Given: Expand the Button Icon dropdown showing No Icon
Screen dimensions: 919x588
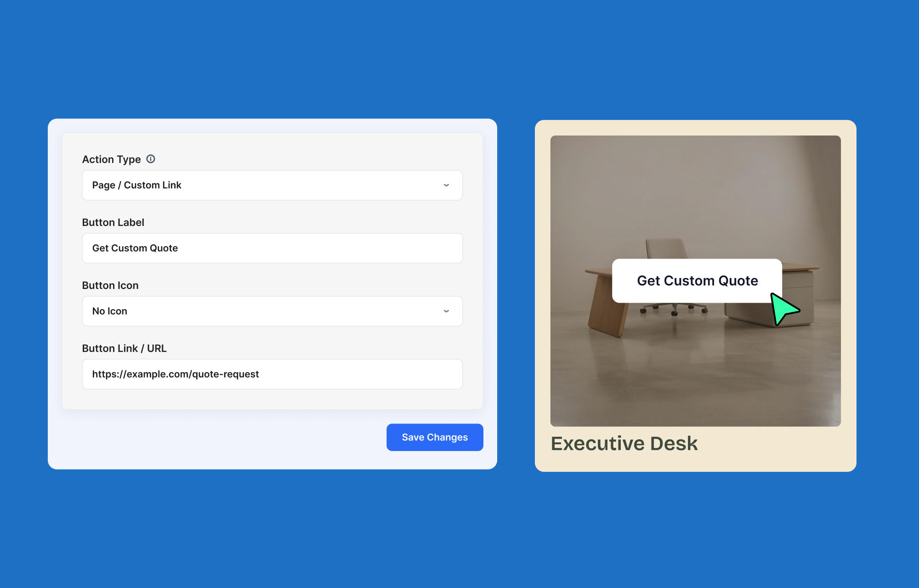Looking at the screenshot, I should (x=272, y=311).
